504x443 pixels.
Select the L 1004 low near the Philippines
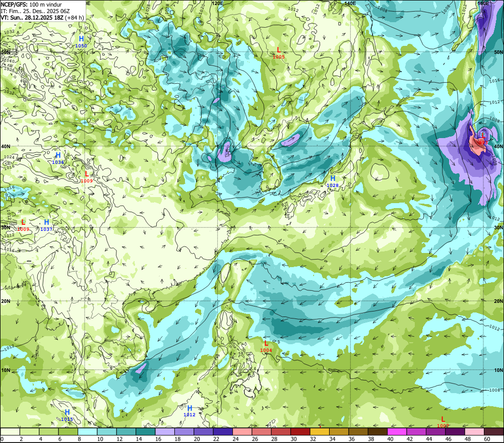(266, 346)
